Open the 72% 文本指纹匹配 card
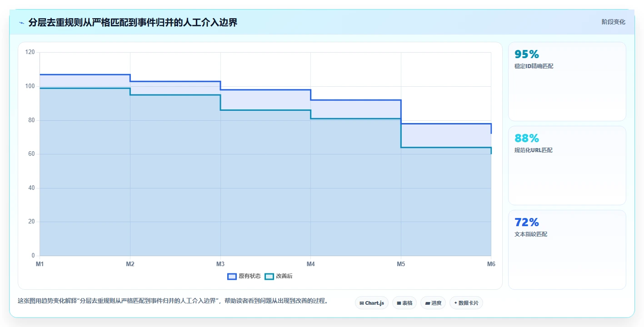The image size is (644, 327). (567, 249)
